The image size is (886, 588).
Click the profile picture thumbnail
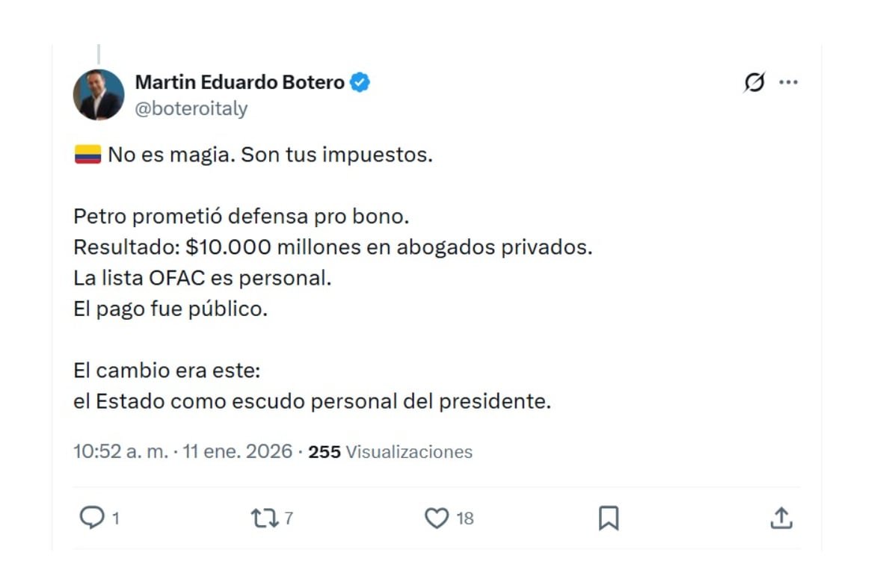(98, 93)
